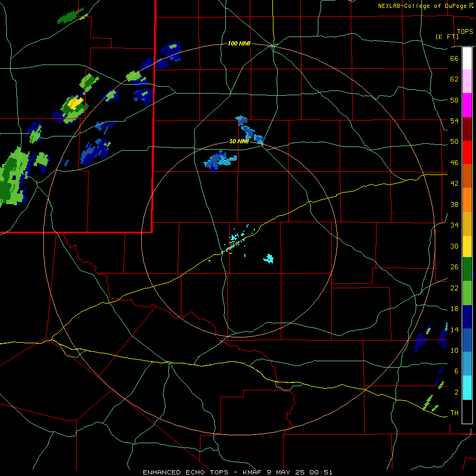
Task: Click the "00:51" timestamp
Action: click(321, 472)
